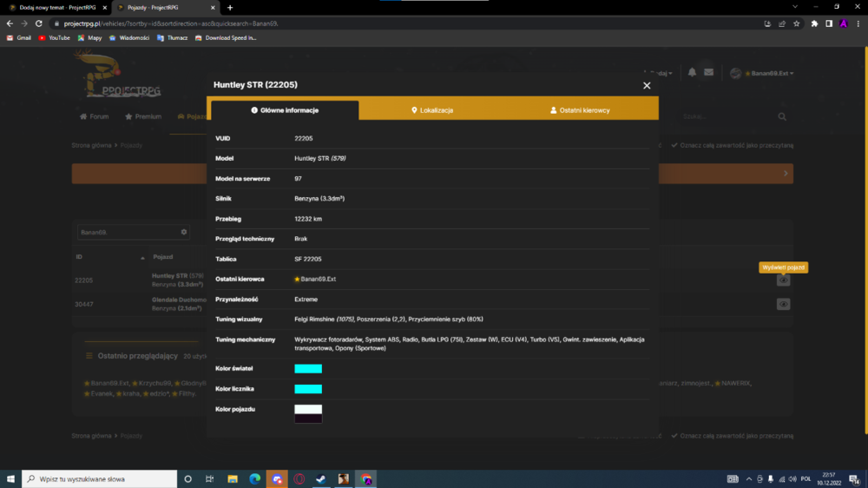Open the Ostatni kierowcy tab
This screenshot has width=868, height=488.
[x=580, y=110]
